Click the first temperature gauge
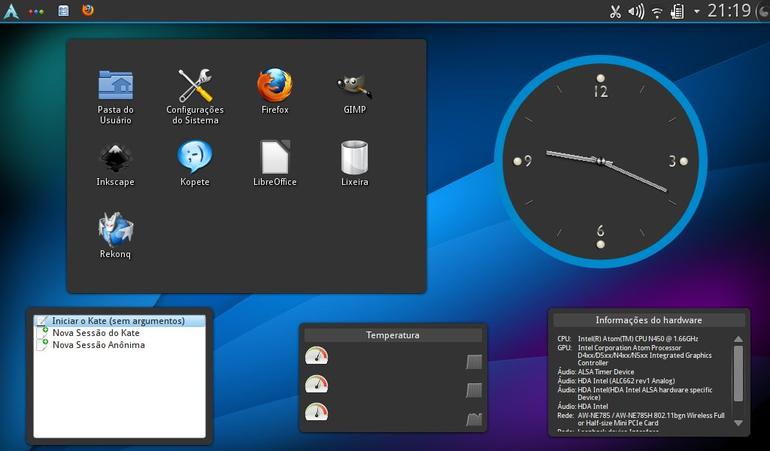Image resolution: width=770 pixels, height=451 pixels. 316,355
